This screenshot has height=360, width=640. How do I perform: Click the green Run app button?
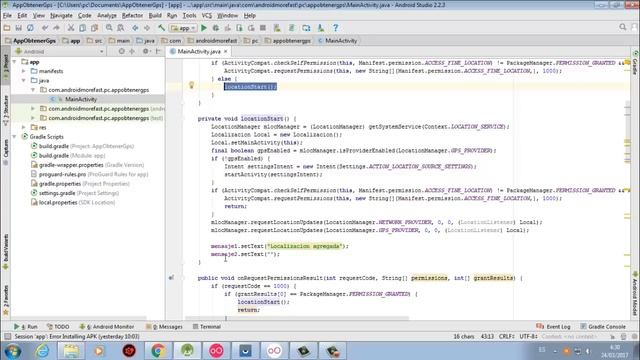(x=204, y=28)
